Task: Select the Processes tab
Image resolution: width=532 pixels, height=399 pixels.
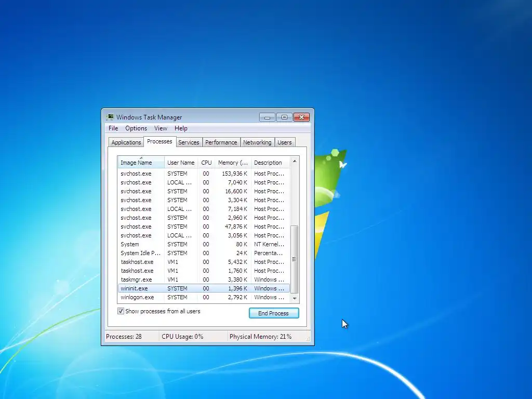Action: (159, 141)
